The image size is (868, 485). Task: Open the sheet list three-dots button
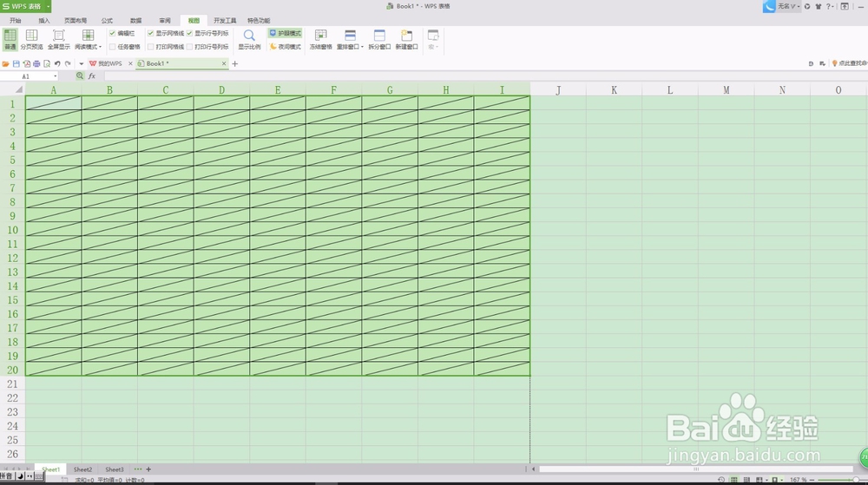point(138,469)
